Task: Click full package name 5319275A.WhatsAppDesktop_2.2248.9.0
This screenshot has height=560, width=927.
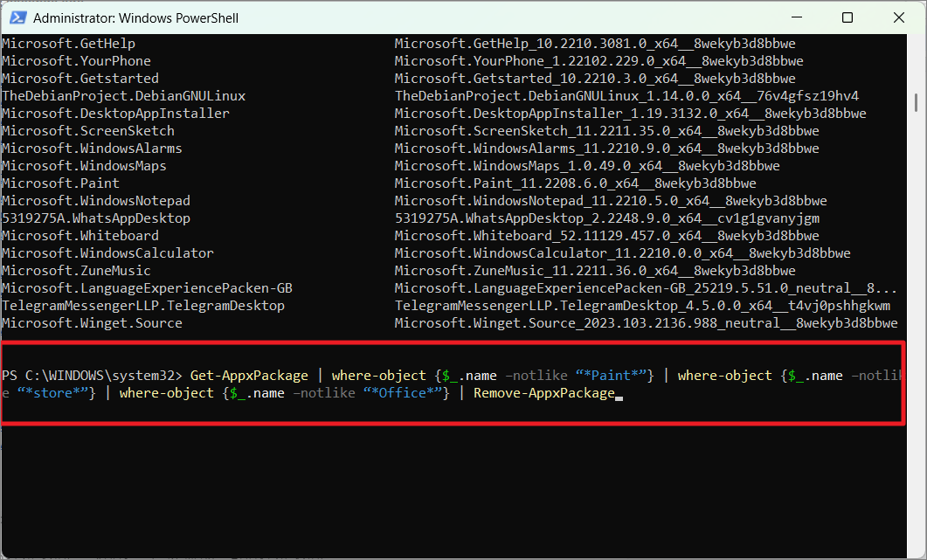Action: point(607,218)
